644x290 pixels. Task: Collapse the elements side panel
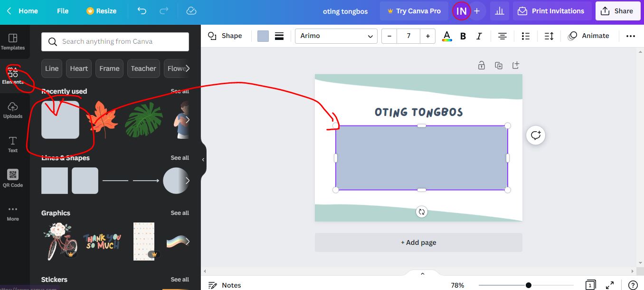[204, 160]
